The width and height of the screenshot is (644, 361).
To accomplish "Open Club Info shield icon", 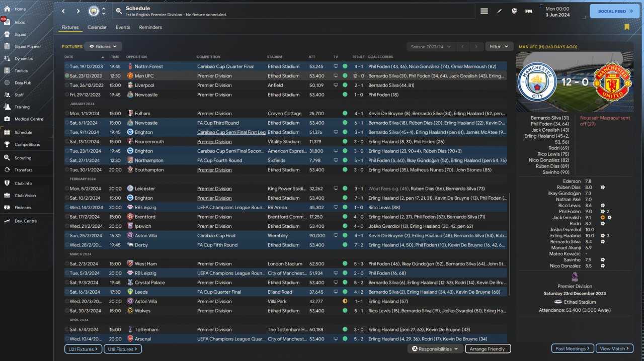I will coord(8,184).
